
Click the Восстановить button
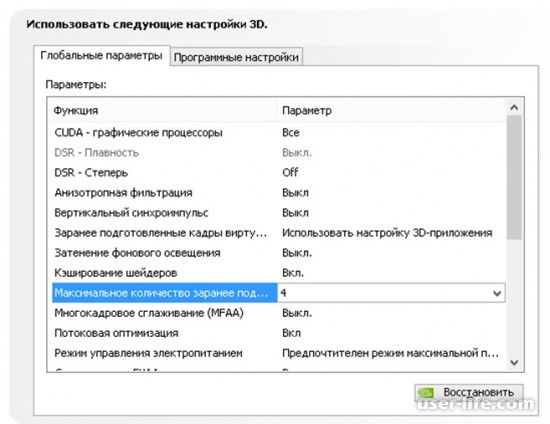[x=469, y=392]
